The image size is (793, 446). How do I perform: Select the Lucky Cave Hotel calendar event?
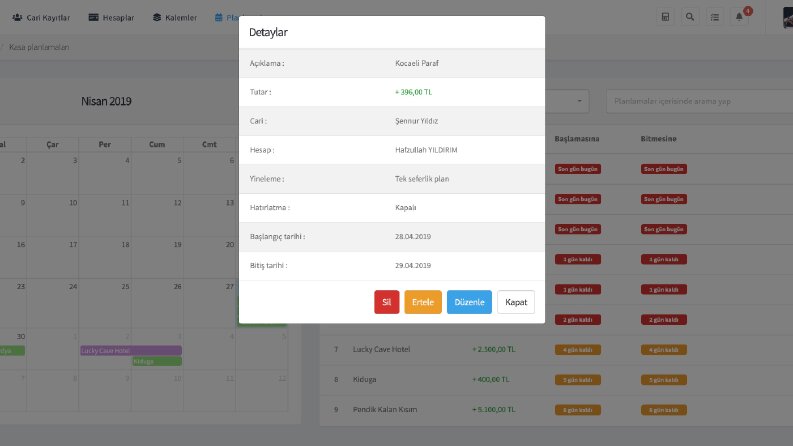131,350
